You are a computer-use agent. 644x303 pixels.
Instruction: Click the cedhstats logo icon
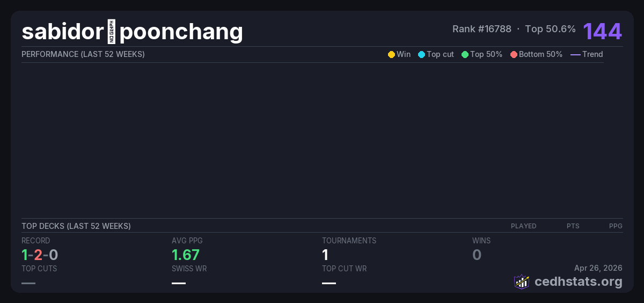pos(521,282)
